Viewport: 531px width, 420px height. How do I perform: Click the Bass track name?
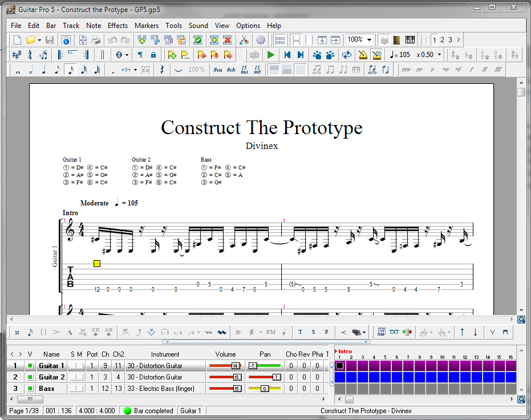47,389
